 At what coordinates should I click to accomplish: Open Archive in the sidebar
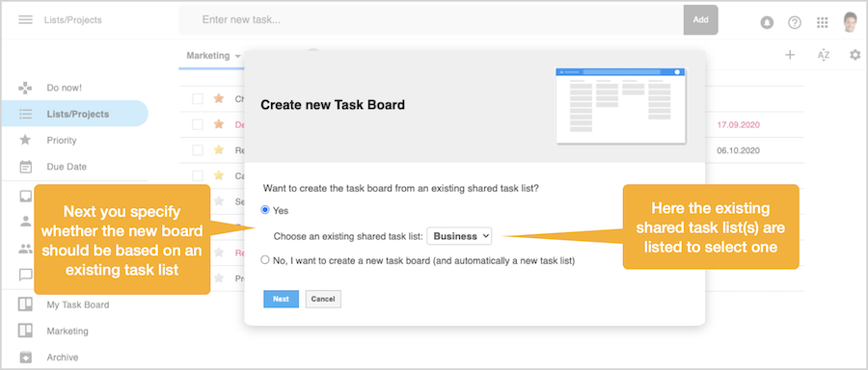(63, 357)
